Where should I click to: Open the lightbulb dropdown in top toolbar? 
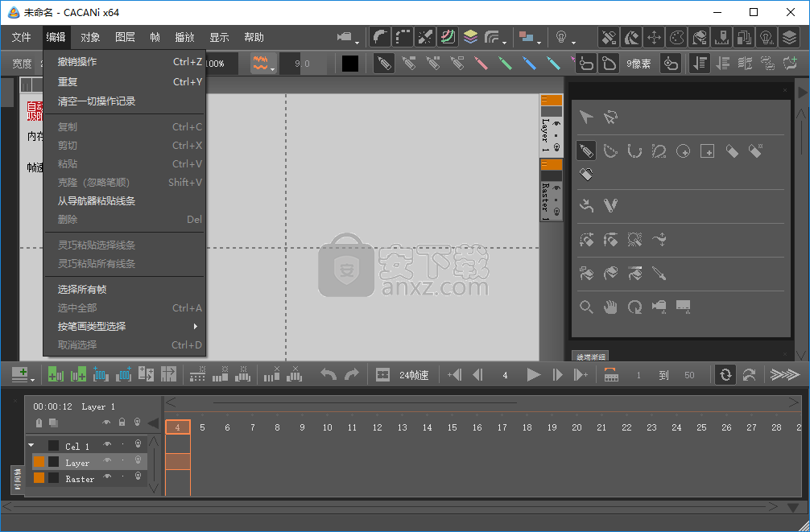click(x=565, y=37)
